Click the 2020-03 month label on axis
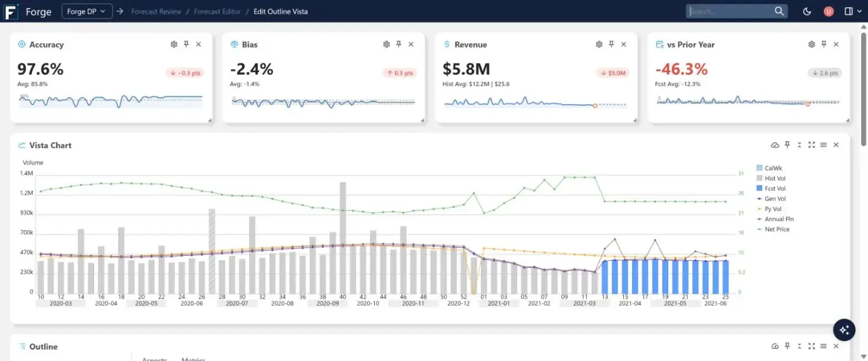 tap(60, 303)
